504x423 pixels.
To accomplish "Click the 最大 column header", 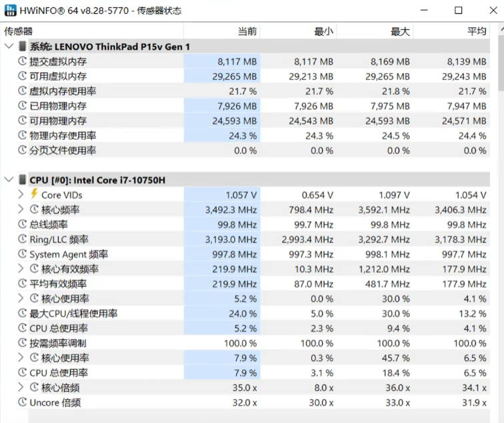I will [375, 31].
